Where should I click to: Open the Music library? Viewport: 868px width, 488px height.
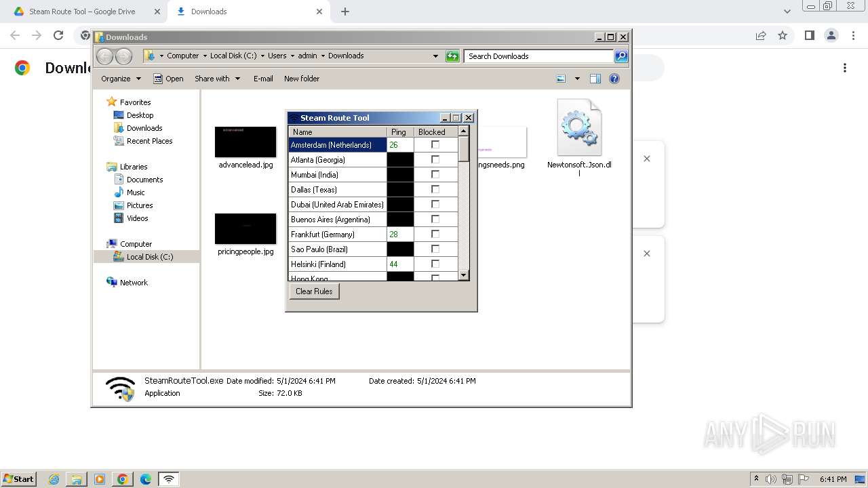[136, 192]
